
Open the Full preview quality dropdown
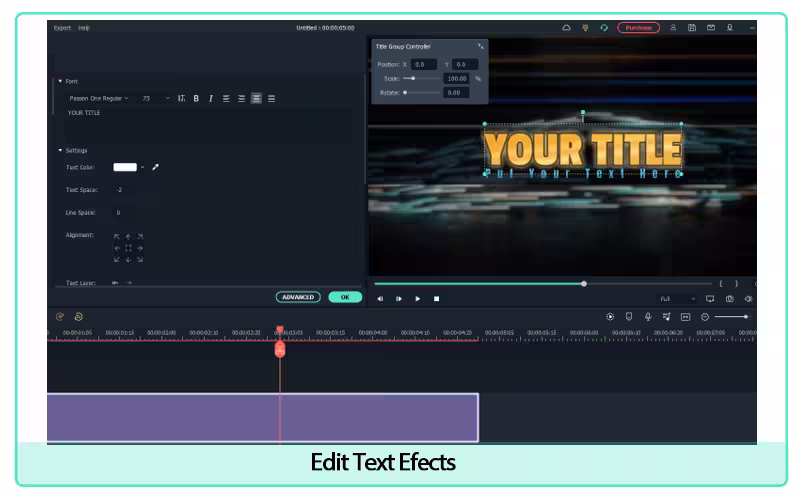[677, 298]
